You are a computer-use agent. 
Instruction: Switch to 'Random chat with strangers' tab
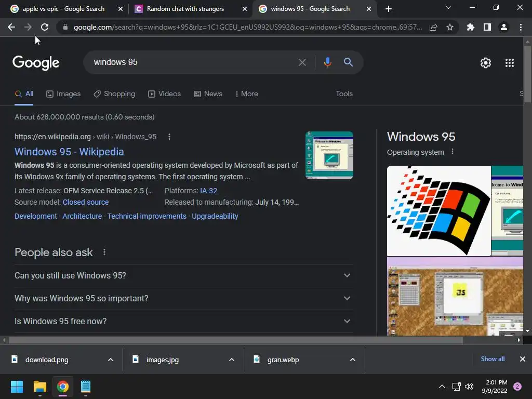[185, 9]
